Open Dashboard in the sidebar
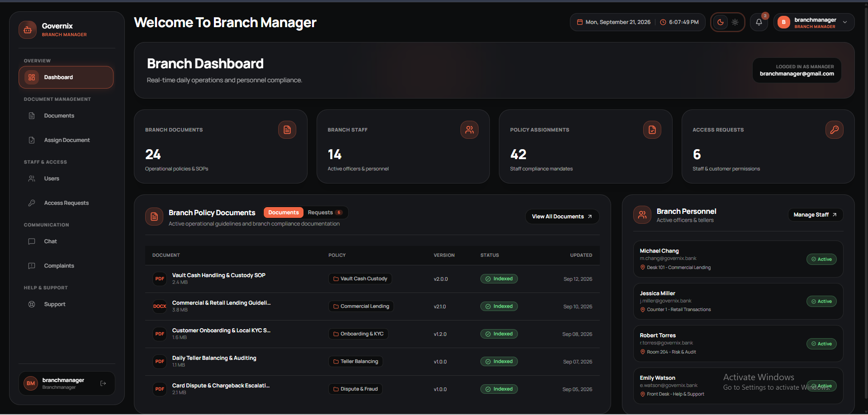The width and height of the screenshot is (868, 415). (66, 77)
